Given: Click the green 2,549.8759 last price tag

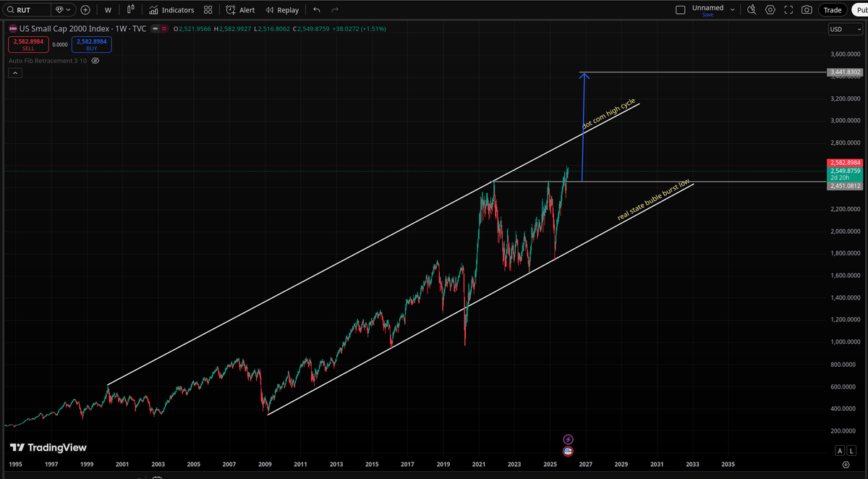Looking at the screenshot, I should pos(845,171).
